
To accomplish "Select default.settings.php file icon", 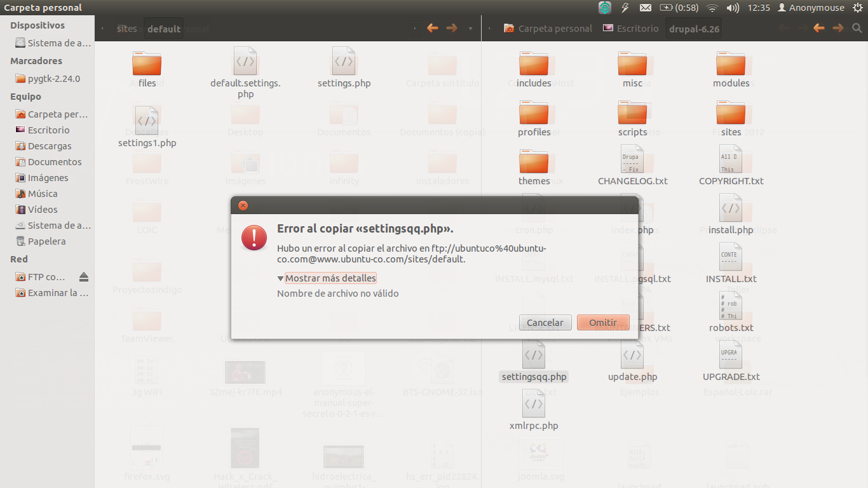I will [245, 62].
